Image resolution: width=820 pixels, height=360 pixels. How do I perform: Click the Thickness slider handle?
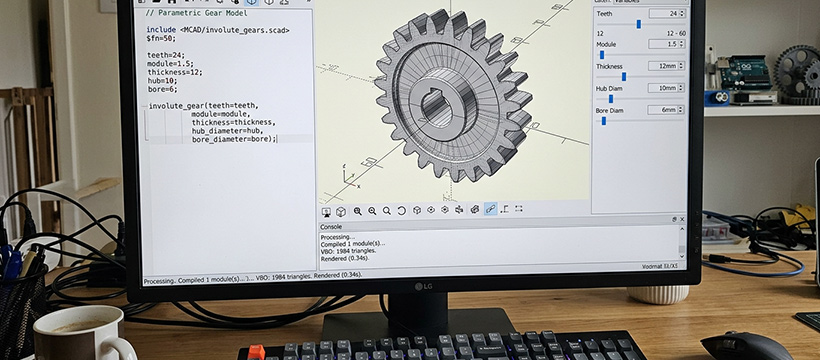624,76
